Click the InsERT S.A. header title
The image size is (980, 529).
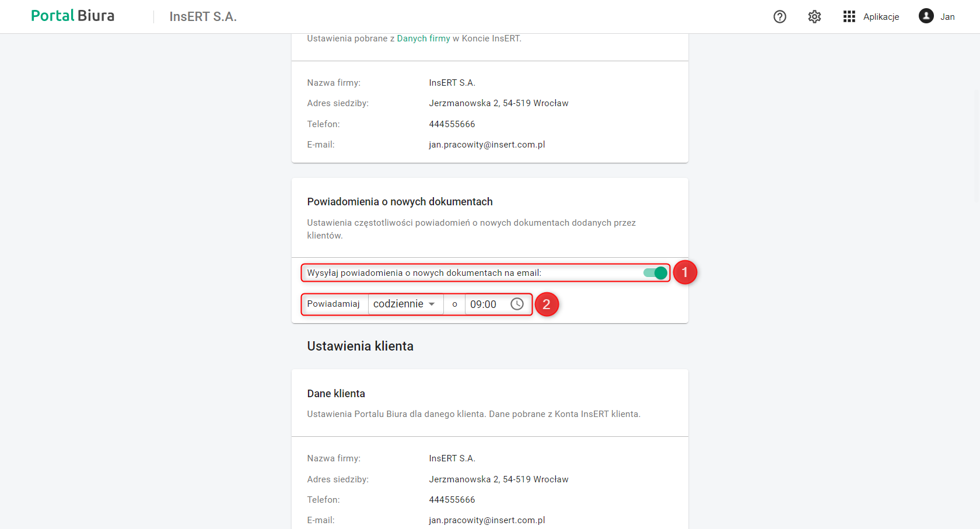(x=203, y=17)
